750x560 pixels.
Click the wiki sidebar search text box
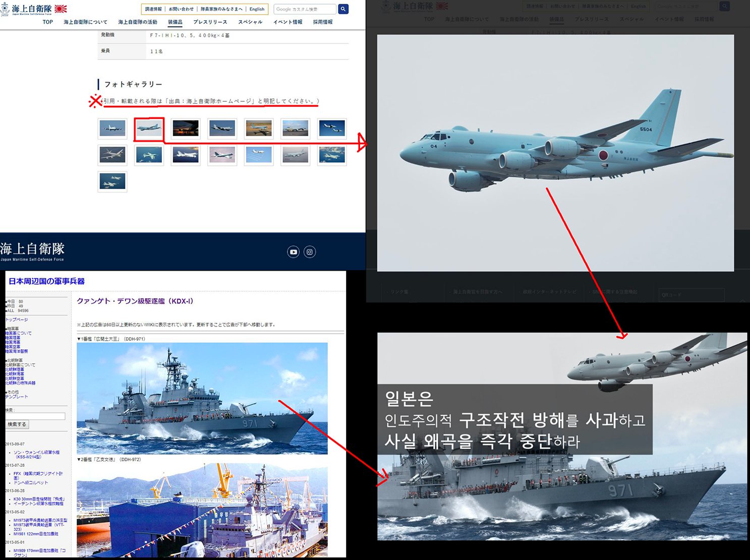coord(35,416)
